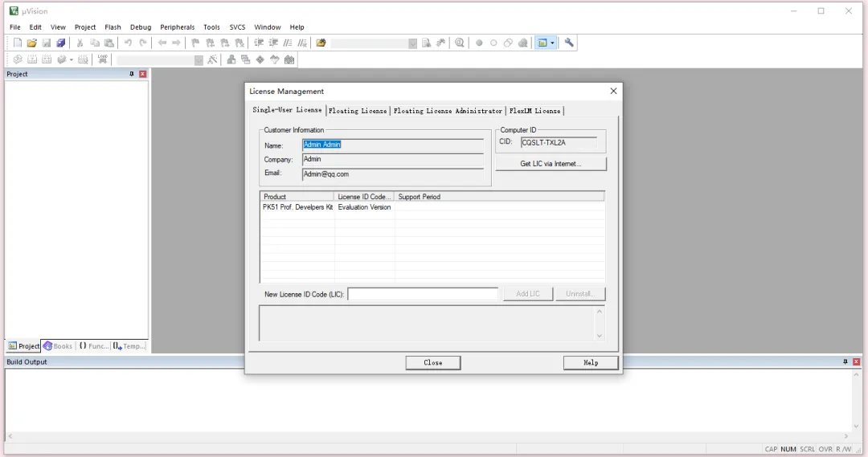Click the CID field value
This screenshot has height=457, width=868.
coord(559,143)
